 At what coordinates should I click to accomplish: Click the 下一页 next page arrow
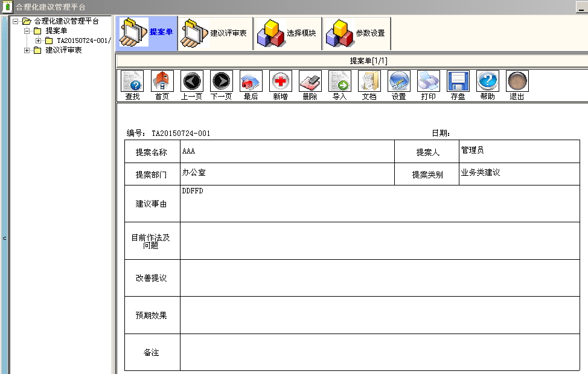tap(221, 81)
